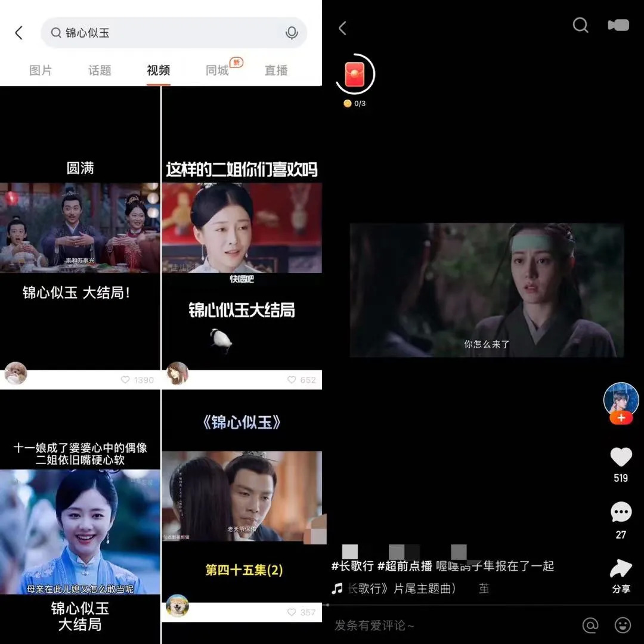644x644 pixels.
Task: Tap the music note icon
Action: point(337,589)
